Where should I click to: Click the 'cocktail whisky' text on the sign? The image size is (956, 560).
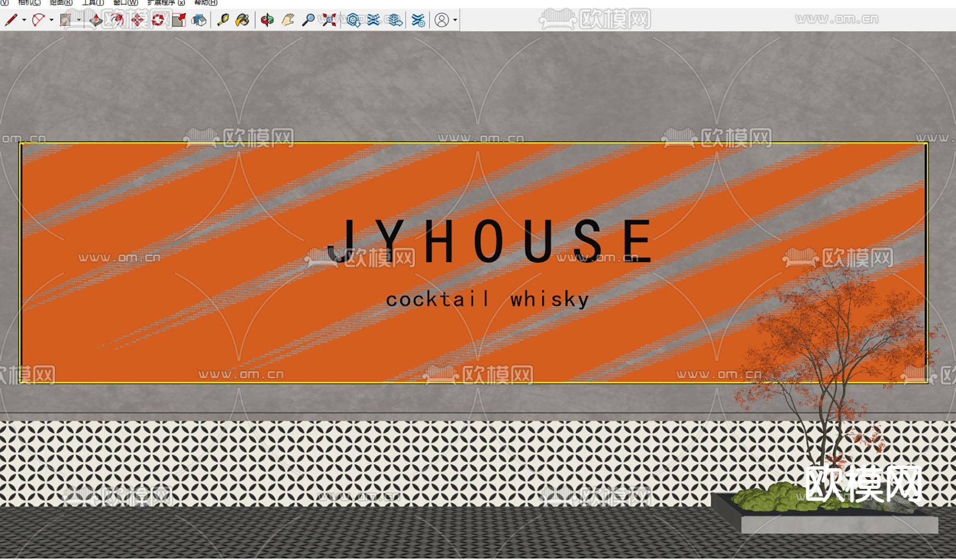(x=488, y=299)
